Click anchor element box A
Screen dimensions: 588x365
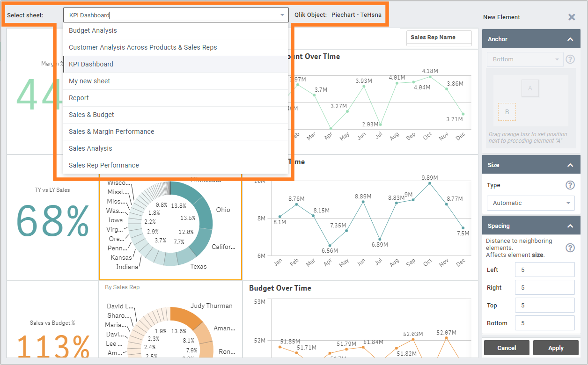coord(530,88)
